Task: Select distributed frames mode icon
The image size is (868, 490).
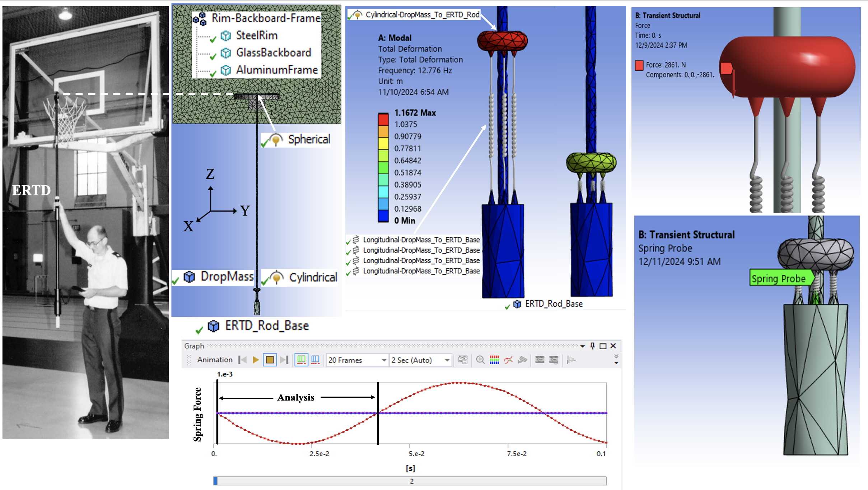Action: (x=301, y=360)
